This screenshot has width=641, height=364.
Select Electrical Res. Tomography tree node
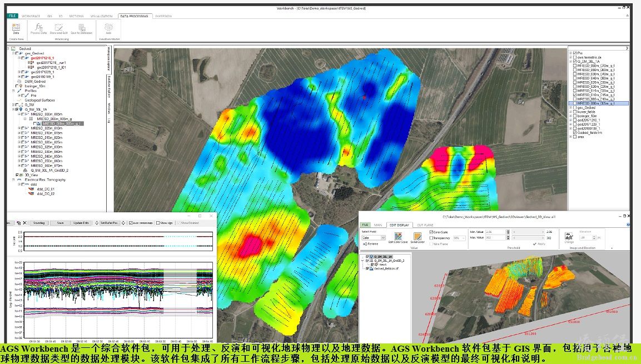click(x=45, y=179)
